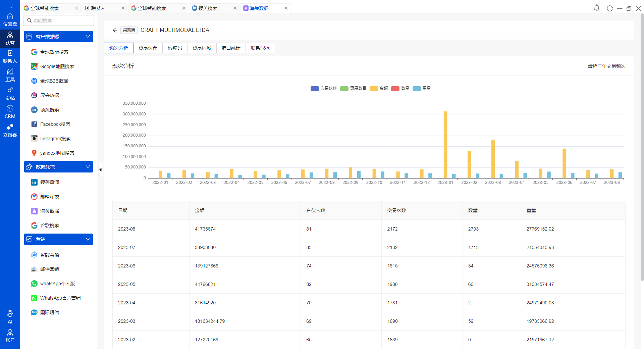
Task: Open 海关数据 in the 数据深挖 list
Action: (x=49, y=211)
